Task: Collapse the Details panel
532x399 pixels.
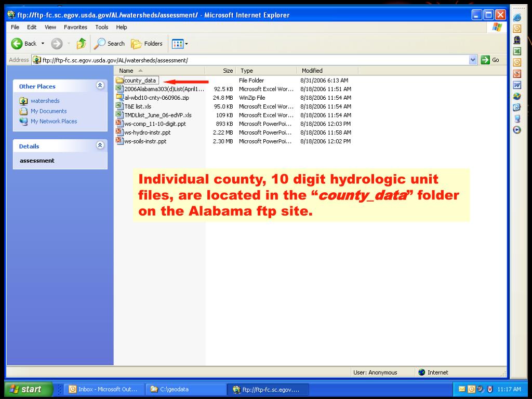Action: coord(100,145)
